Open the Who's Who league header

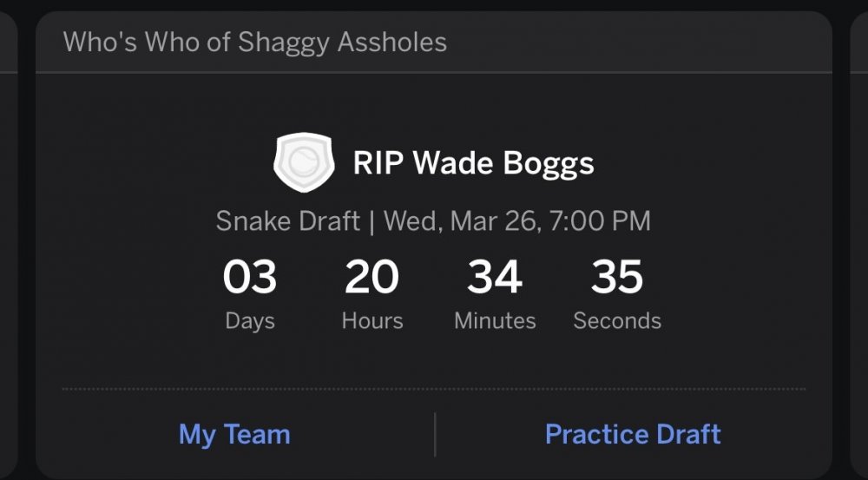pos(255,42)
